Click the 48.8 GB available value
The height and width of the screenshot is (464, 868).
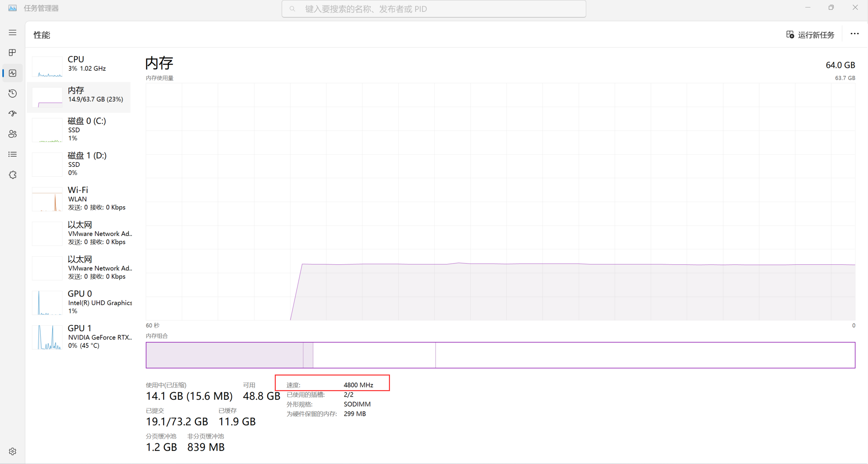[x=262, y=396]
